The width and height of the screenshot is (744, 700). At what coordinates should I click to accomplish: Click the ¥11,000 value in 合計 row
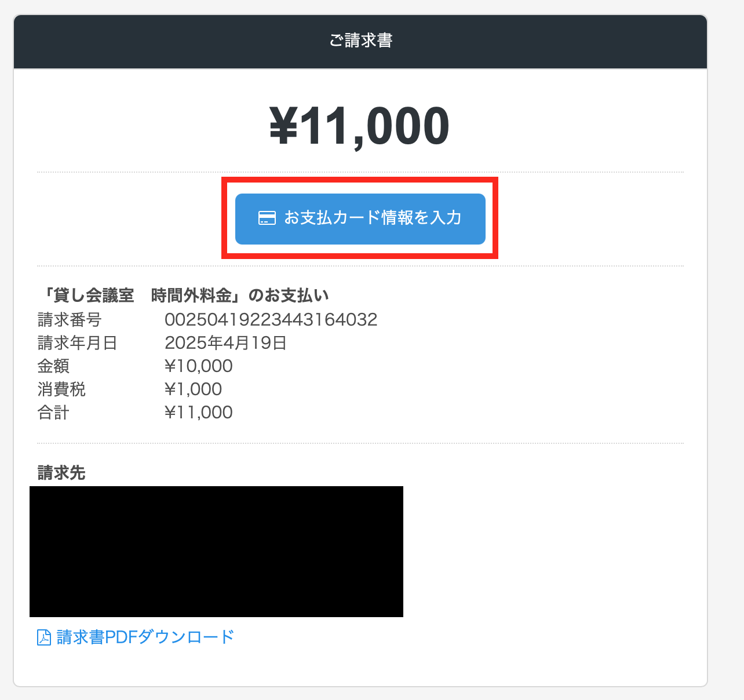199,413
